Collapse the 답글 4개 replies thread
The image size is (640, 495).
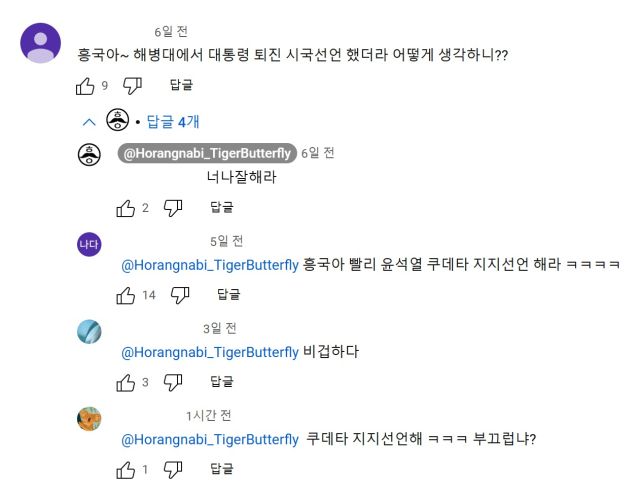click(x=89, y=122)
